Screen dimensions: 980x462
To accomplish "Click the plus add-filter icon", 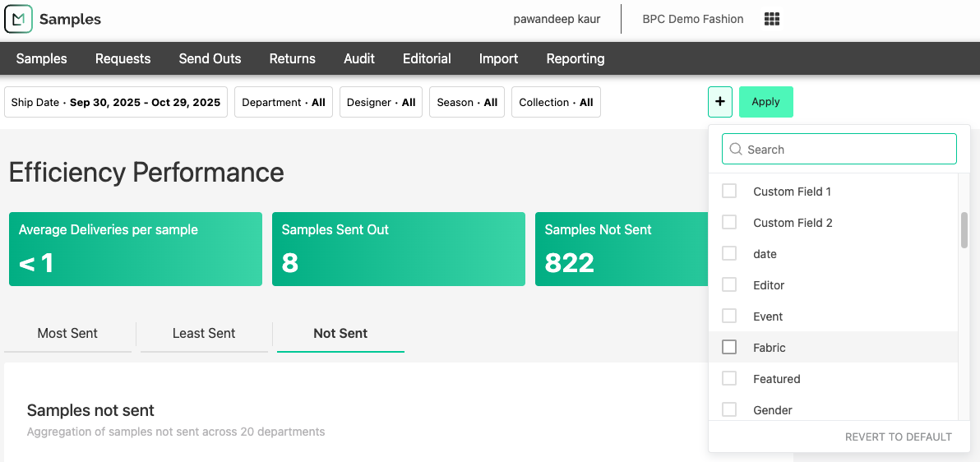I will click(x=719, y=102).
